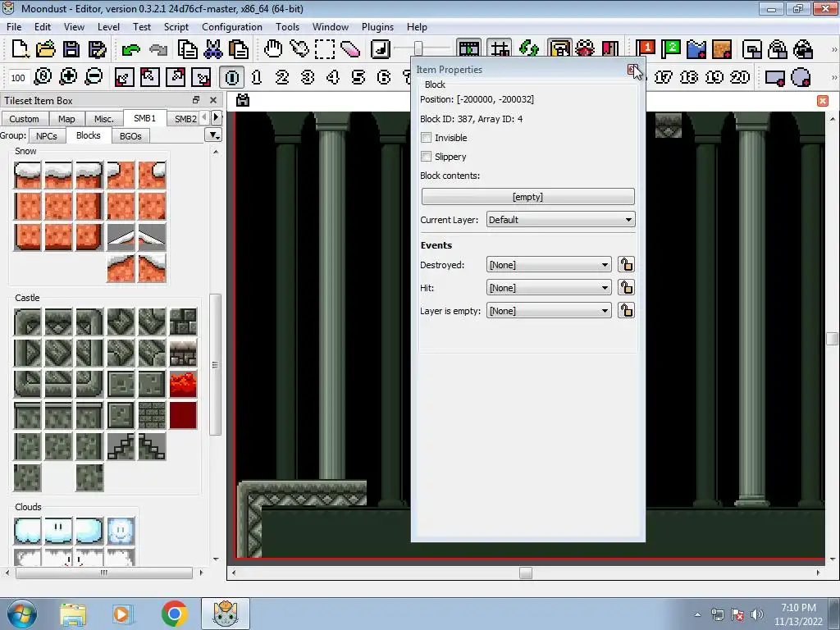Click the red number 1 flag icon
The image size is (840, 630).
[x=646, y=49]
